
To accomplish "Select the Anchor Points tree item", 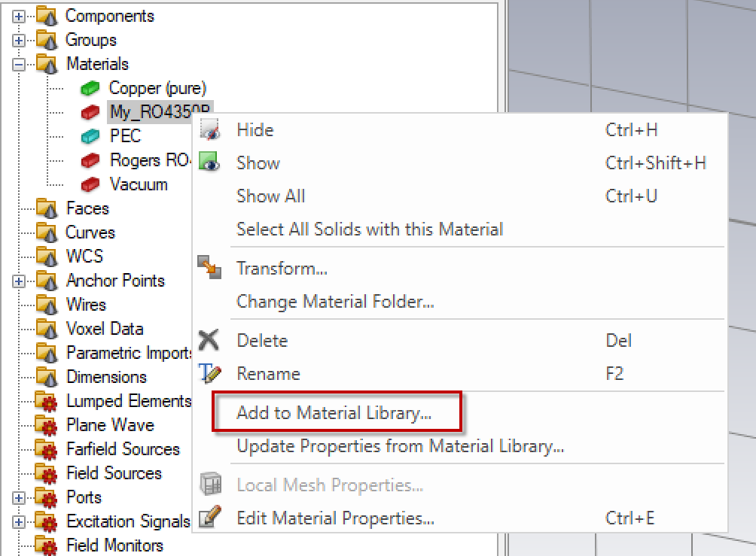I will click(115, 281).
